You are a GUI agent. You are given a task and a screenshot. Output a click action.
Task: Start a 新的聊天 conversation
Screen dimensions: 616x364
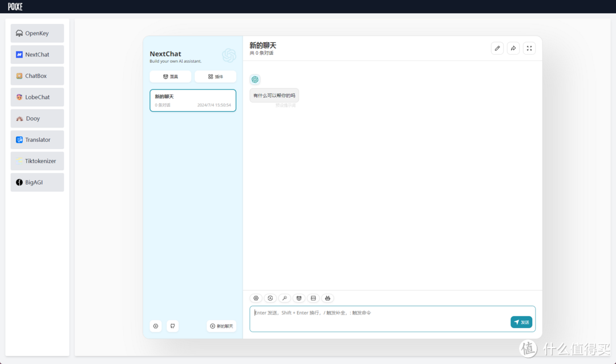pyautogui.click(x=221, y=325)
